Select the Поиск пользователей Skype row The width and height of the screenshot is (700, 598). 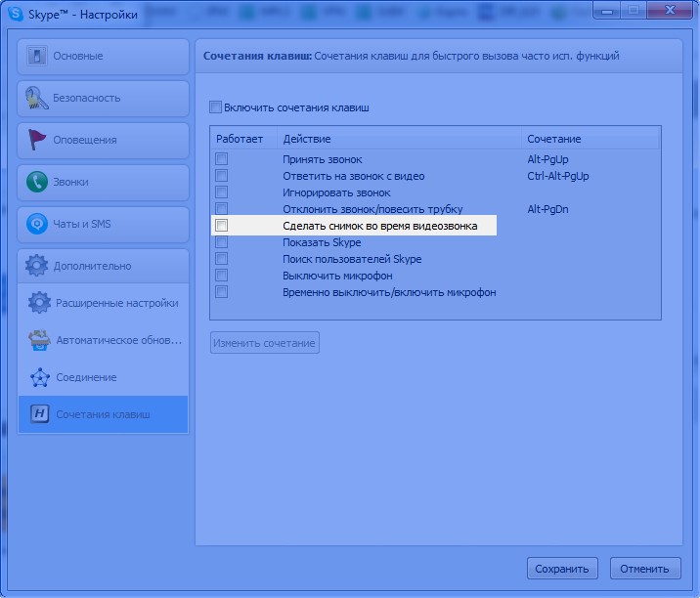click(x=352, y=259)
